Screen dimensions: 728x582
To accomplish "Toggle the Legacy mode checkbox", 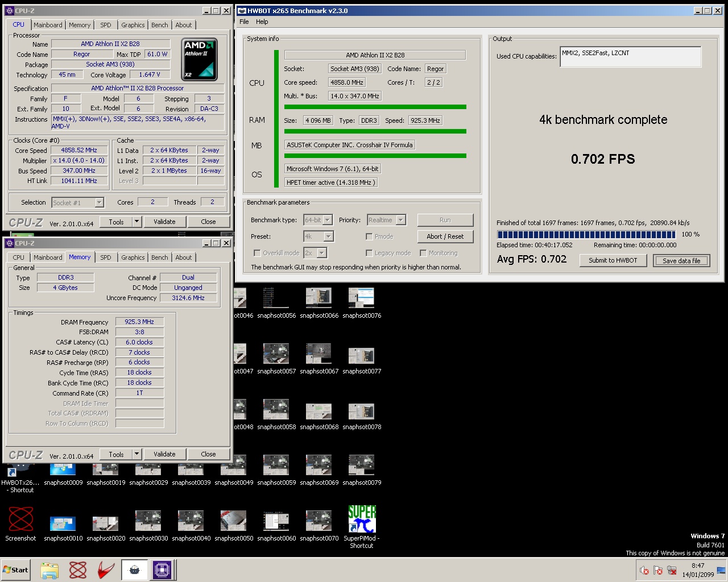I will coord(369,253).
